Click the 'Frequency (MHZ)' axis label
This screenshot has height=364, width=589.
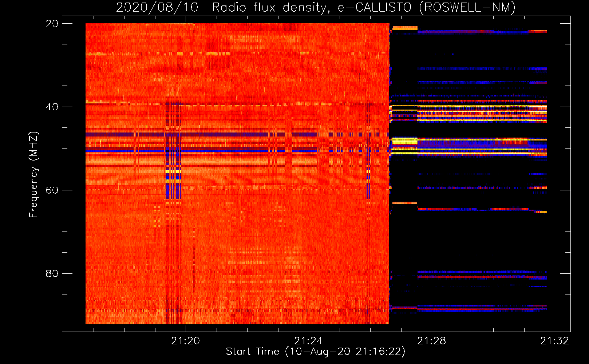click(33, 175)
